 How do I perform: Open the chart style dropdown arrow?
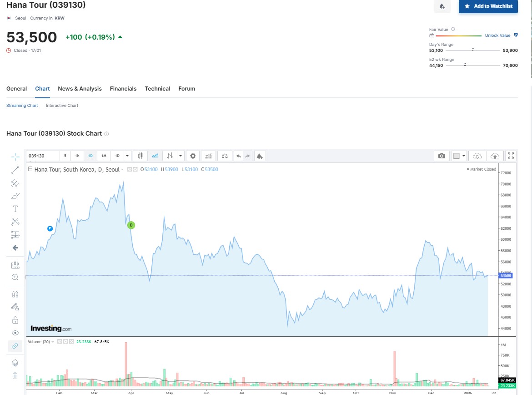[181, 156]
